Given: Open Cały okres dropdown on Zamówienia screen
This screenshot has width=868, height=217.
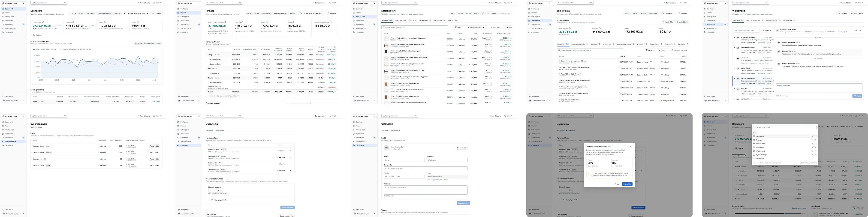Looking at the screenshot, I should [x=669, y=13].
